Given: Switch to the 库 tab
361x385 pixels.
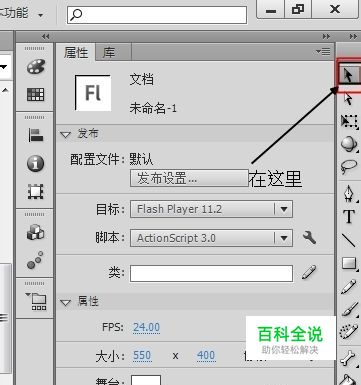Looking at the screenshot, I should tap(109, 52).
